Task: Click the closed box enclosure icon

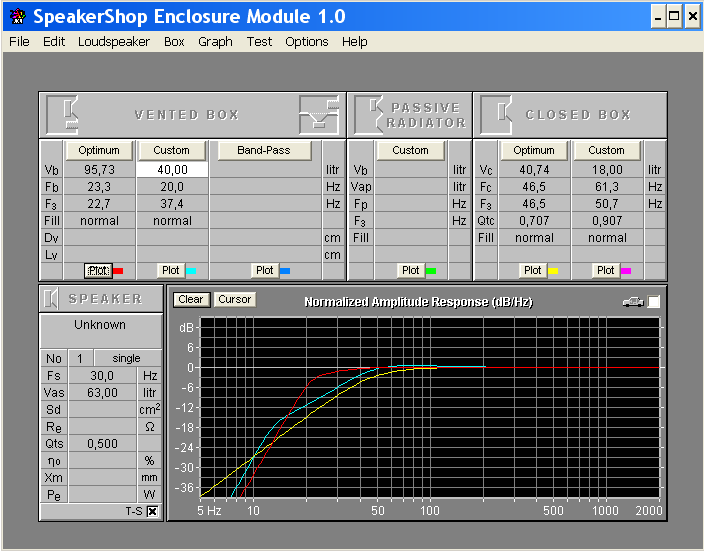Action: 496,115
